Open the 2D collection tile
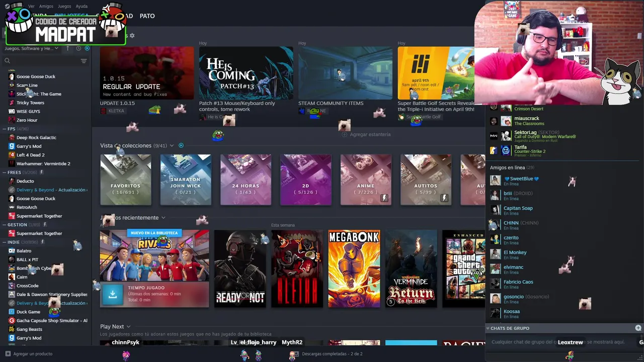The height and width of the screenshot is (362, 644). click(x=306, y=180)
